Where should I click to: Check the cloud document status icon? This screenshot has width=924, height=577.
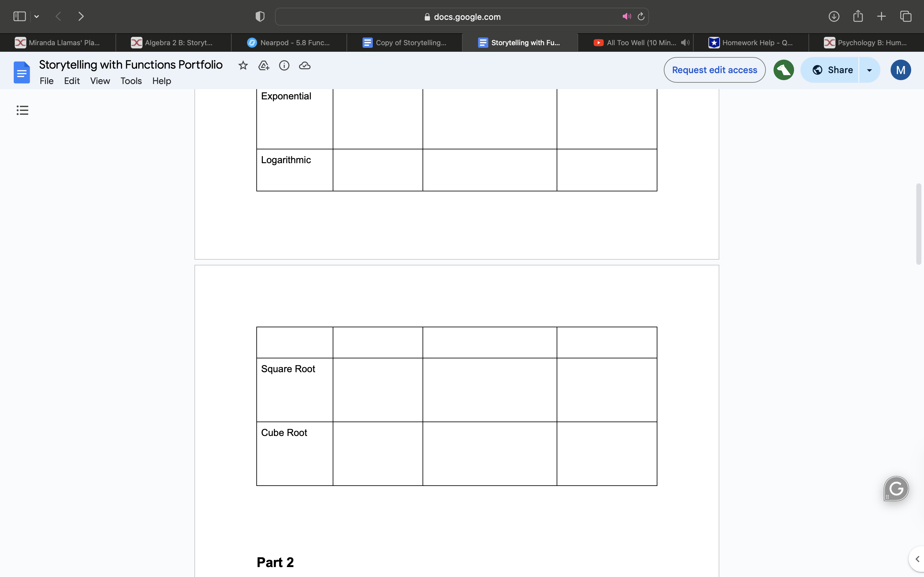pos(305,66)
